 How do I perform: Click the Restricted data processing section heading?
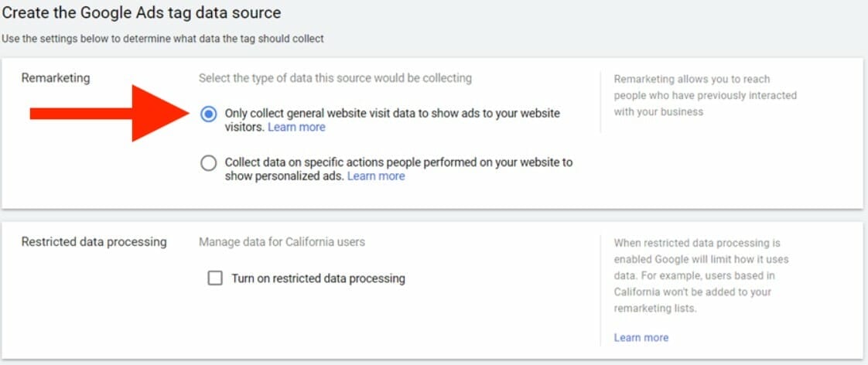94,242
